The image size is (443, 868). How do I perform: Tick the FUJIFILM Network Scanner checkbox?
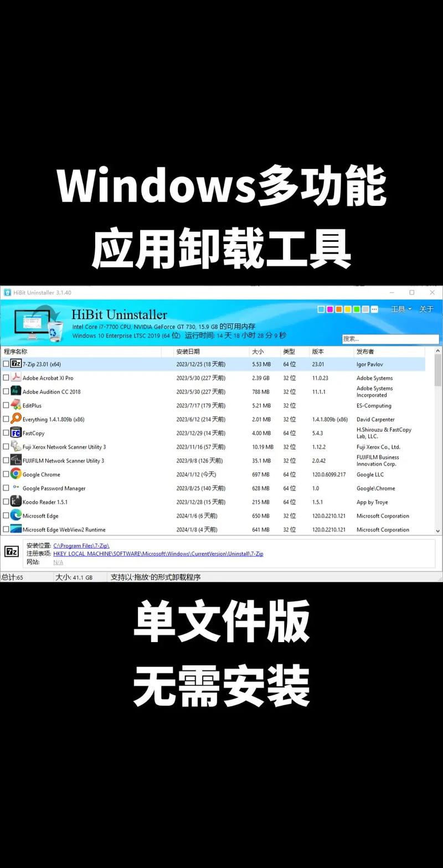click(6, 461)
